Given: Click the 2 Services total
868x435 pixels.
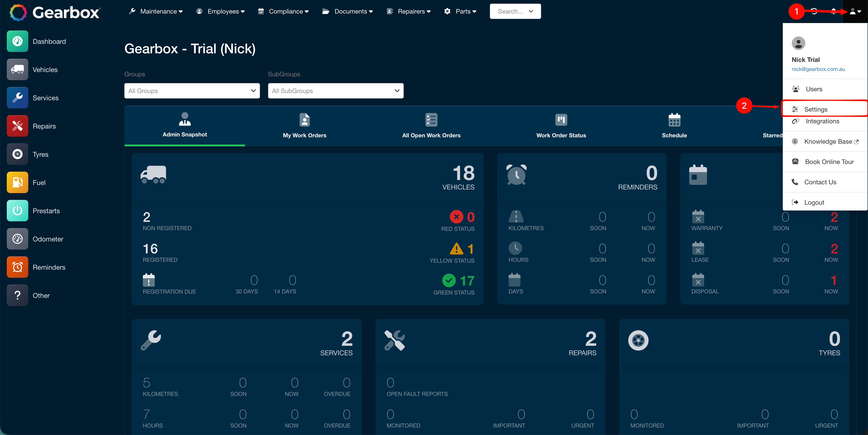Looking at the screenshot, I should click(x=347, y=339).
